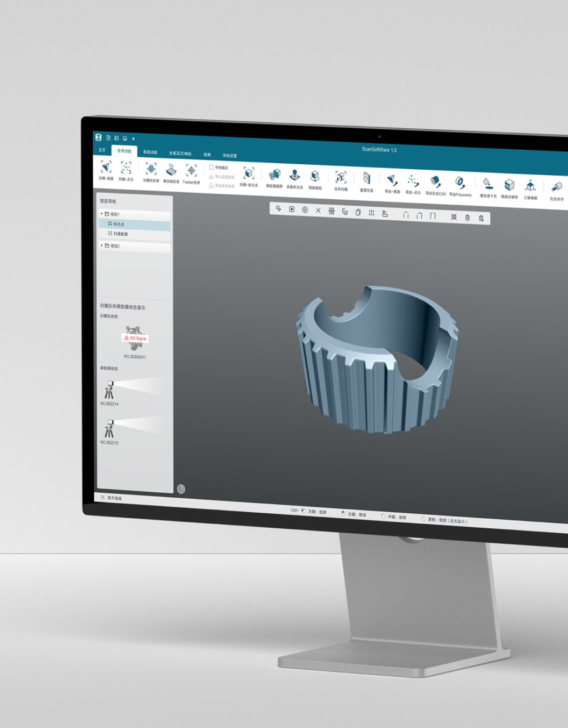The height and width of the screenshot is (728, 568).
Task: Select 扫描数据 under 项目1
Action: coord(120,234)
